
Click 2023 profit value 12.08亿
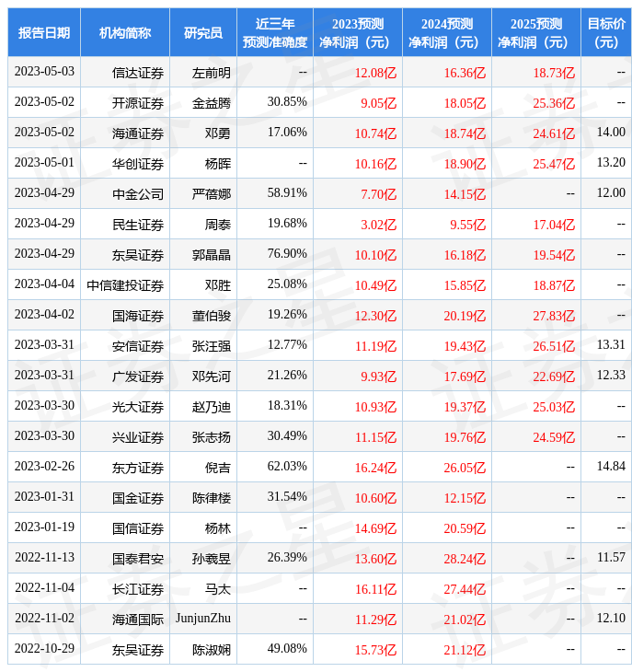pos(375,73)
